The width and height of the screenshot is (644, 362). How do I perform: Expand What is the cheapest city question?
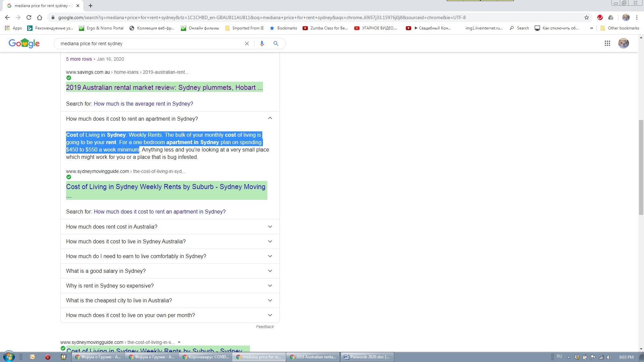pos(170,301)
